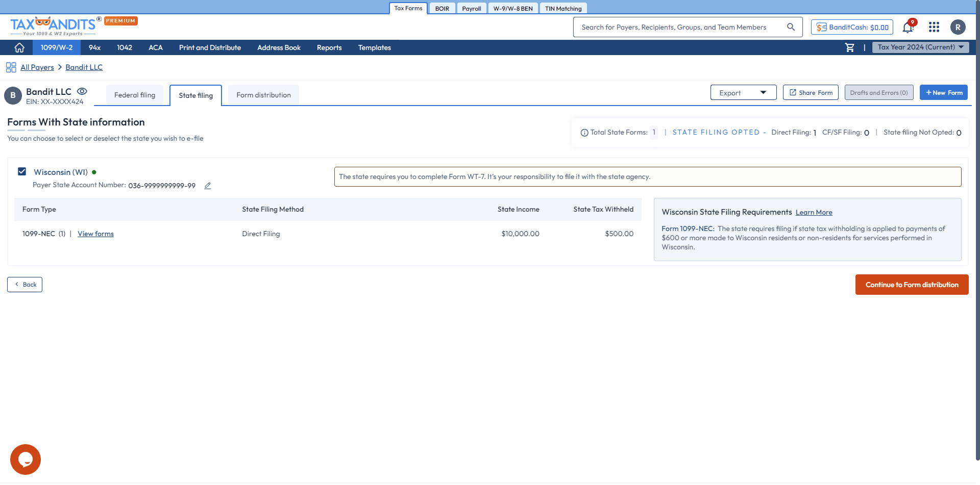Screen dimensions: 980x485
Task: Open Print and Distribute menu
Action: [210, 47]
